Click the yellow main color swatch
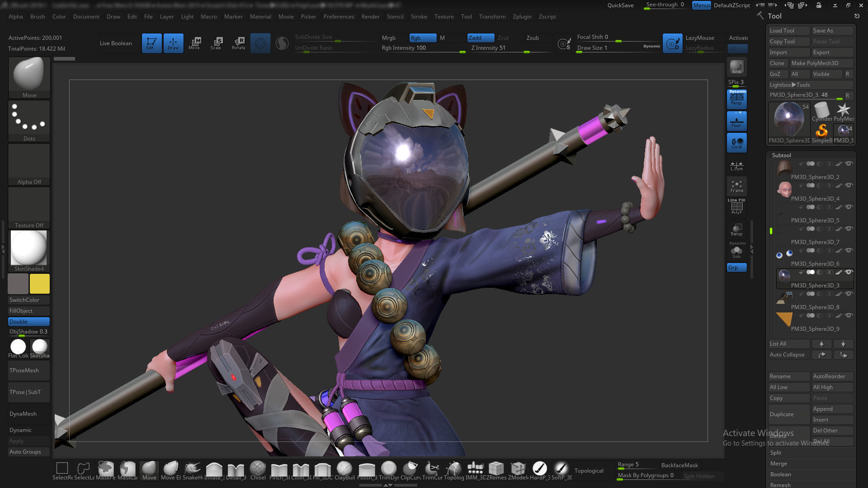Viewport: 868px width, 488px height. point(40,284)
